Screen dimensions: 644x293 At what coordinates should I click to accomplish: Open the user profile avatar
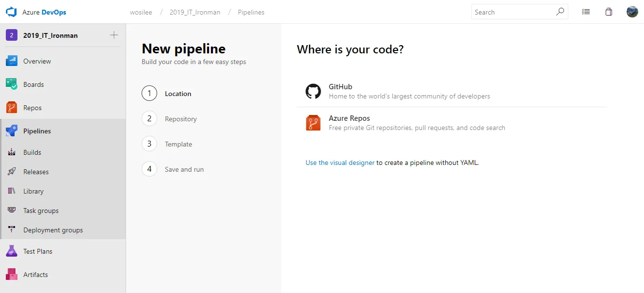point(632,12)
